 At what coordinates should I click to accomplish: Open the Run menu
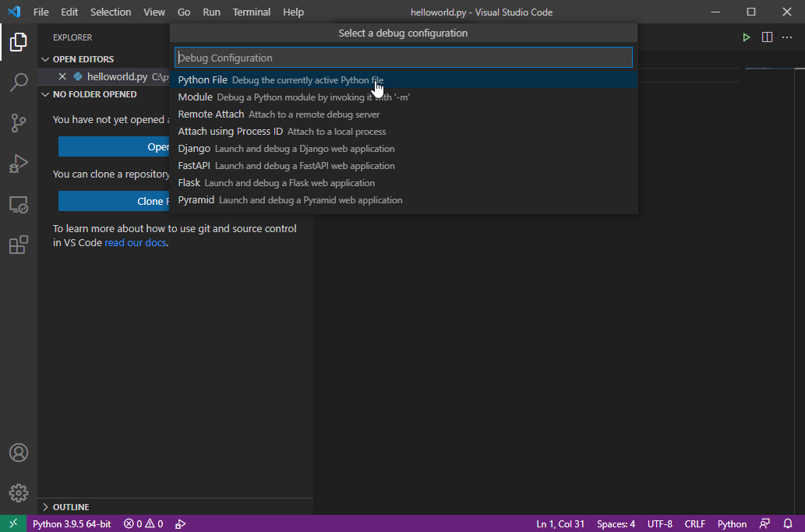click(211, 12)
